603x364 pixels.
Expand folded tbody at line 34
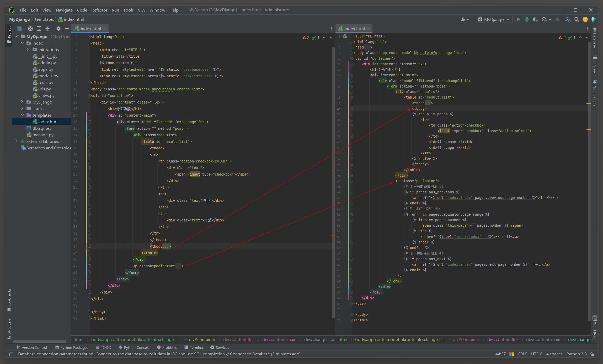pyautogui.click(x=89, y=246)
